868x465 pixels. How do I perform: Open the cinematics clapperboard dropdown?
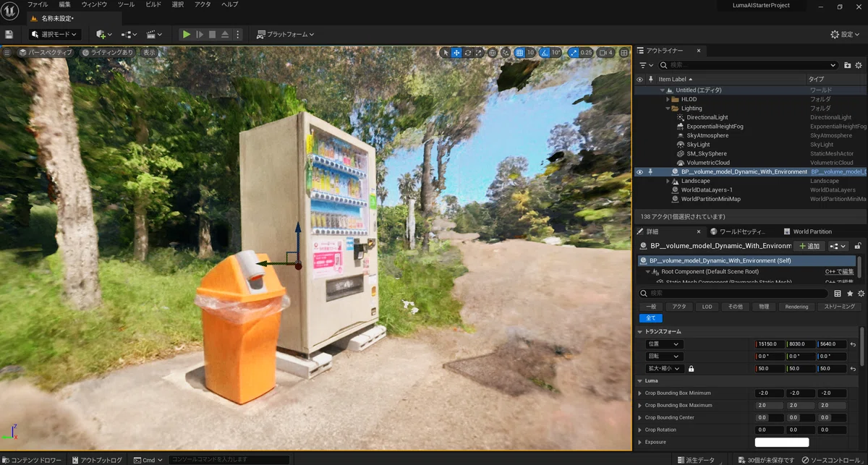[154, 34]
